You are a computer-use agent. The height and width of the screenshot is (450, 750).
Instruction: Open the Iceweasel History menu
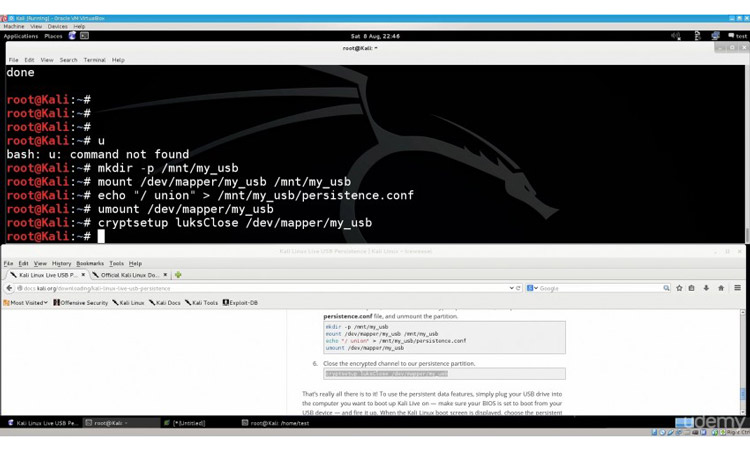tap(61, 263)
